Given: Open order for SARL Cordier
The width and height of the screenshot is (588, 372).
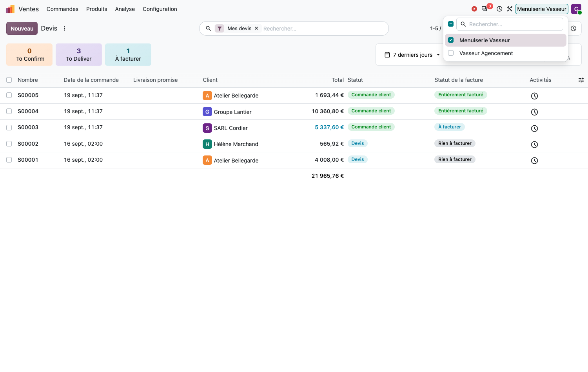Looking at the screenshot, I should tap(230, 128).
